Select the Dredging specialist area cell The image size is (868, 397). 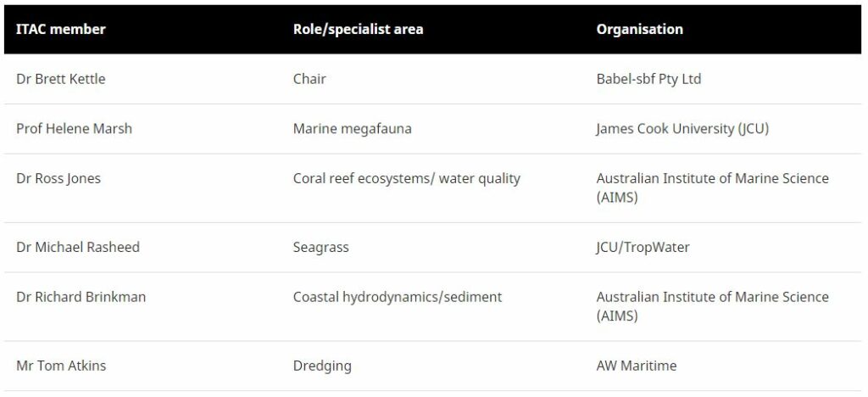[322, 366]
